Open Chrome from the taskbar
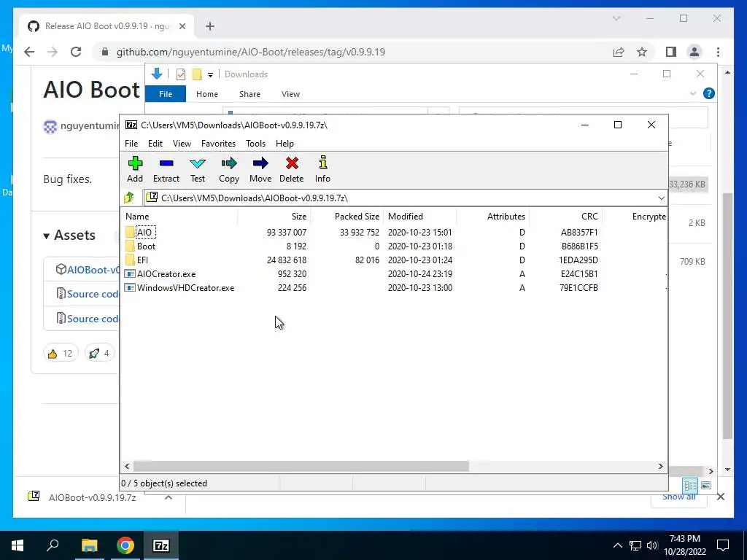Screen dimensions: 747x560 [x=125, y=545]
